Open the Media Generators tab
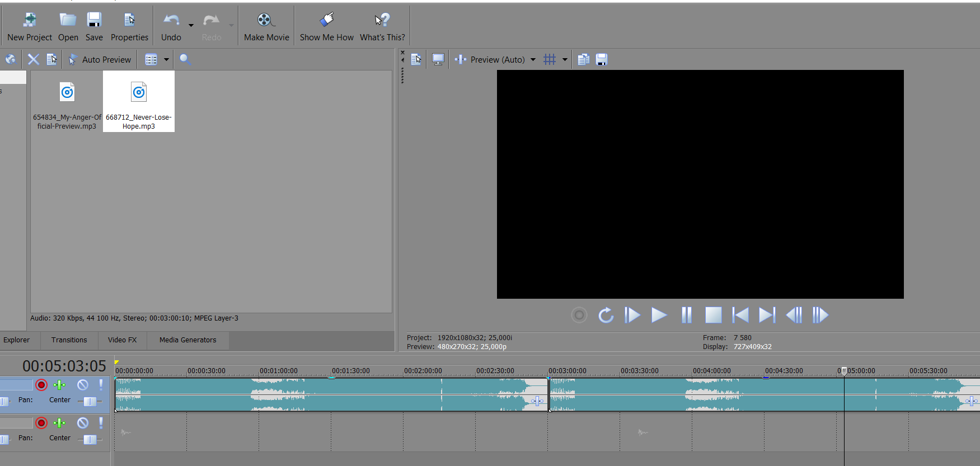The width and height of the screenshot is (980, 466). (187, 340)
